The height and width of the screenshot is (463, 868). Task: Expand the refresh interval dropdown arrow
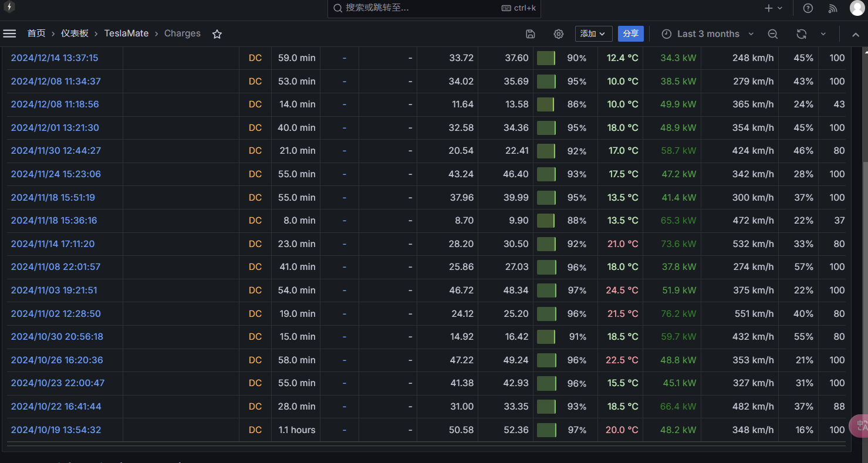(x=823, y=34)
